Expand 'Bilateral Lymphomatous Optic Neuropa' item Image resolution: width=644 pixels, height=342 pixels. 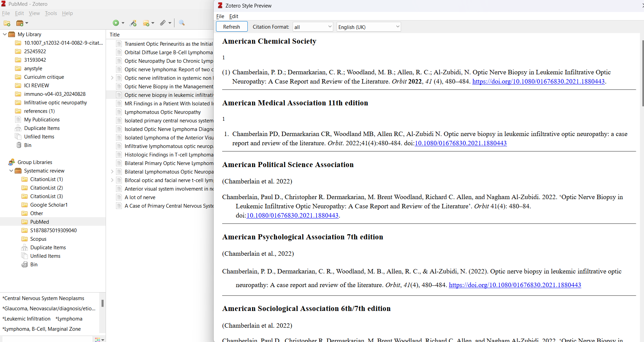(x=112, y=172)
